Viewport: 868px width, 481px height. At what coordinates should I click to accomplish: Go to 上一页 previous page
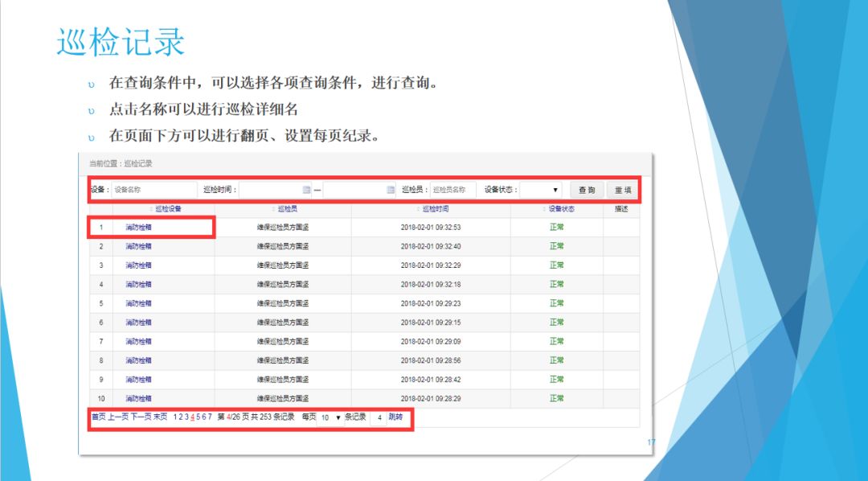118,417
